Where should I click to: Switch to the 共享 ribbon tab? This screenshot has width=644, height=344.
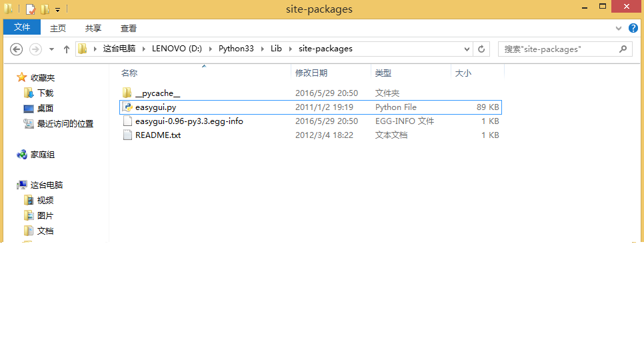(93, 28)
